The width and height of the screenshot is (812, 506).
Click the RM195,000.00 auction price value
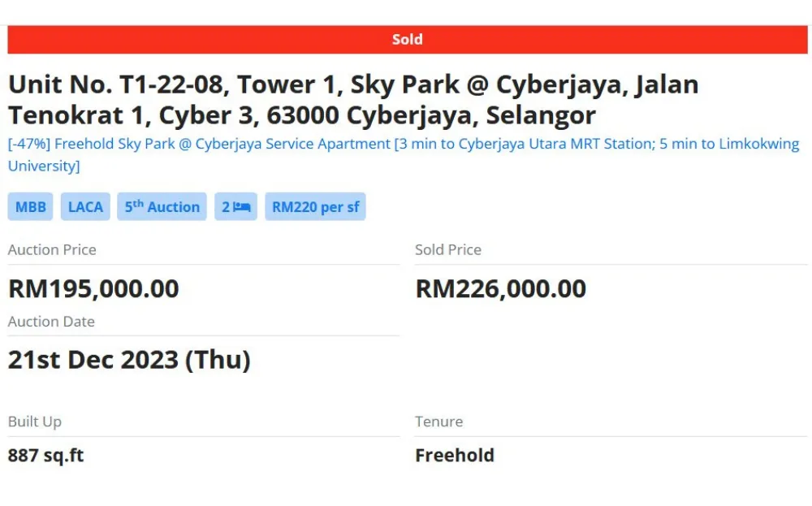point(93,289)
